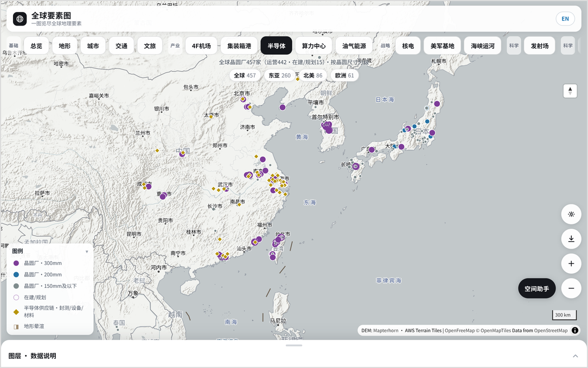588x368 pixels.
Task: Filter by 全球 457 region chip
Action: [245, 75]
